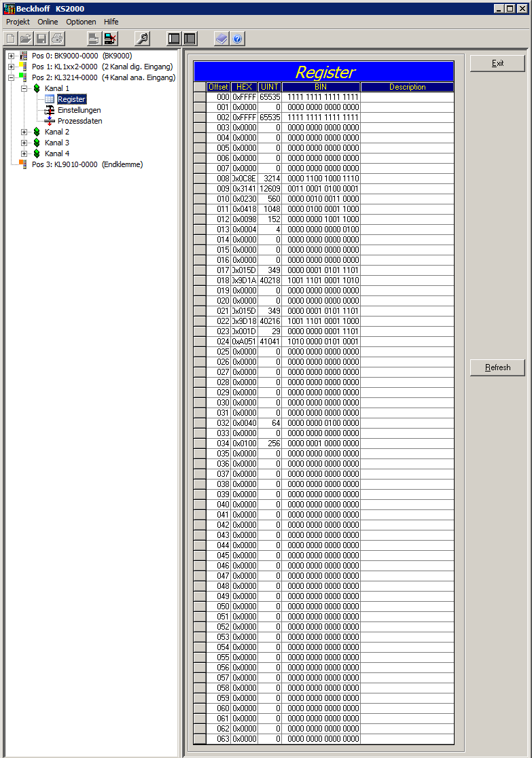Viewport: 532px width, 758px height.
Task: Select the Prozessdaten tree item
Action: [x=79, y=121]
